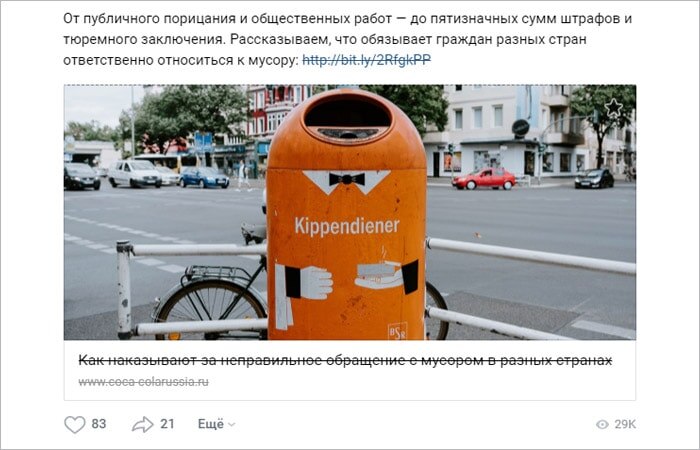Click the Kippendiener label on the bin
The width and height of the screenshot is (700, 450).
[347, 226]
